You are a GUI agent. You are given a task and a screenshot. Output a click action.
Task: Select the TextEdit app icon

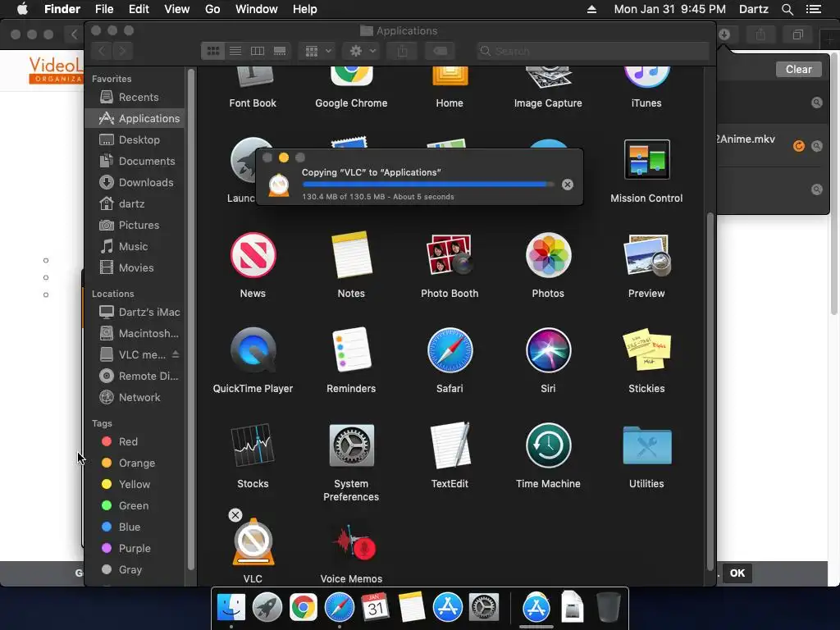tap(450, 445)
